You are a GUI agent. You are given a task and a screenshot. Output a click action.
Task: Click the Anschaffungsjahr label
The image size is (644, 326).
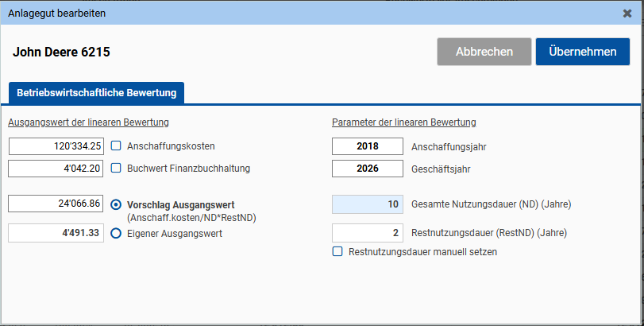click(x=449, y=147)
